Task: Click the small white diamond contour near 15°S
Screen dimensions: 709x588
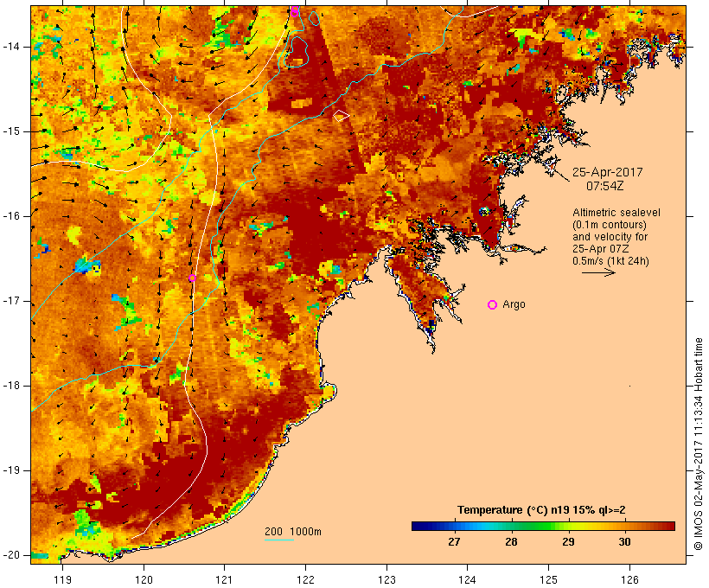Action: coord(341,116)
